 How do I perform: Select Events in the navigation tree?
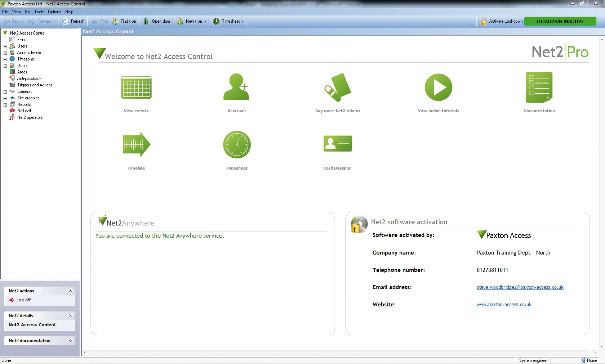pyautogui.click(x=23, y=40)
